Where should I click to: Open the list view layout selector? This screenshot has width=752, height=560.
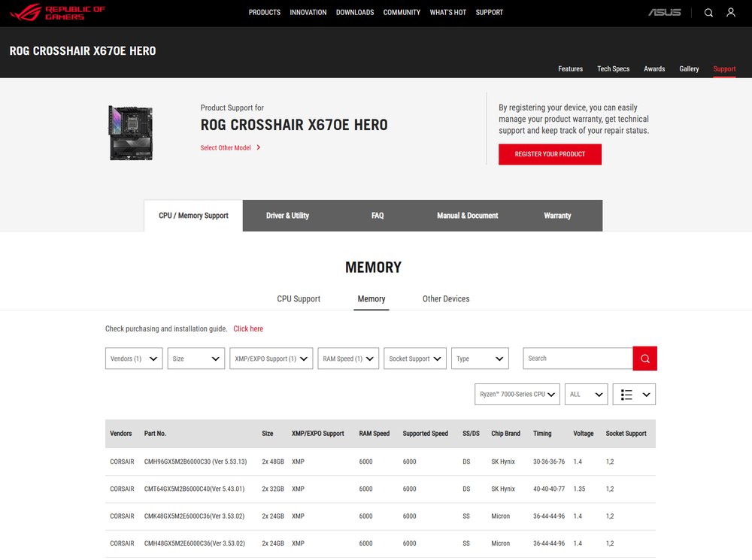634,395
